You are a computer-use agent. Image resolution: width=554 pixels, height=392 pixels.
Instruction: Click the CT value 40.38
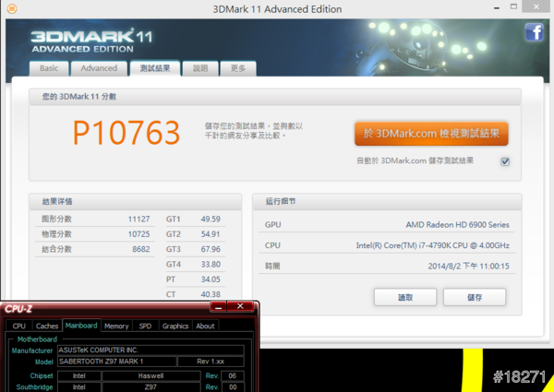[x=211, y=294]
